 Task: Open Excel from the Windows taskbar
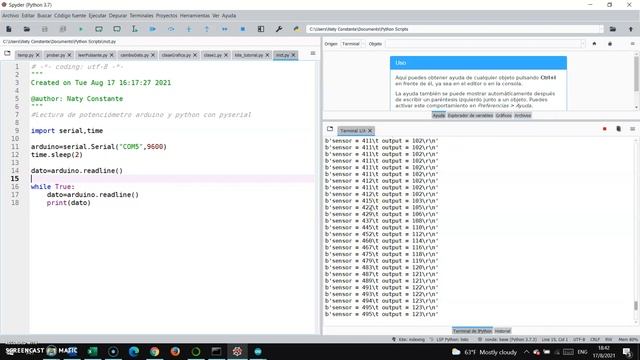(93, 351)
